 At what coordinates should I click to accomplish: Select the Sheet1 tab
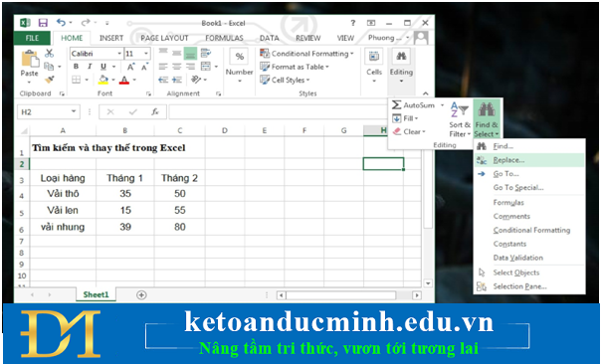point(96,294)
